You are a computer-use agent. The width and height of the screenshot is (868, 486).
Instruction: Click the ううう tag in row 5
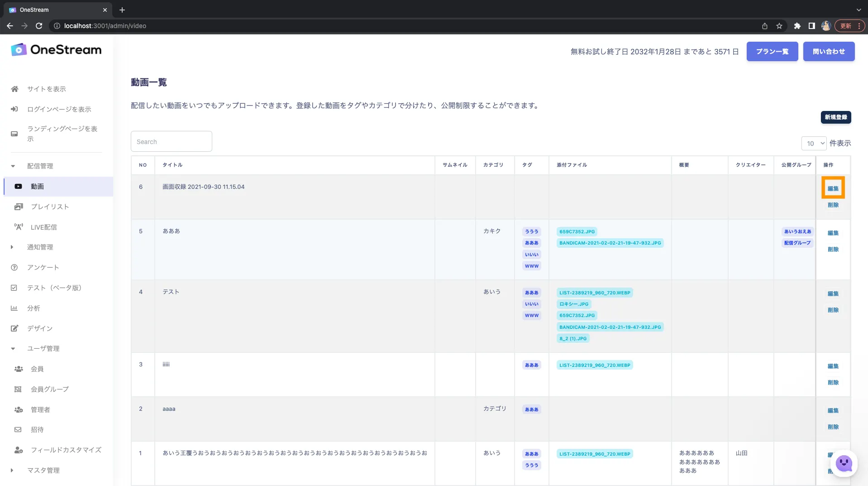click(x=532, y=231)
